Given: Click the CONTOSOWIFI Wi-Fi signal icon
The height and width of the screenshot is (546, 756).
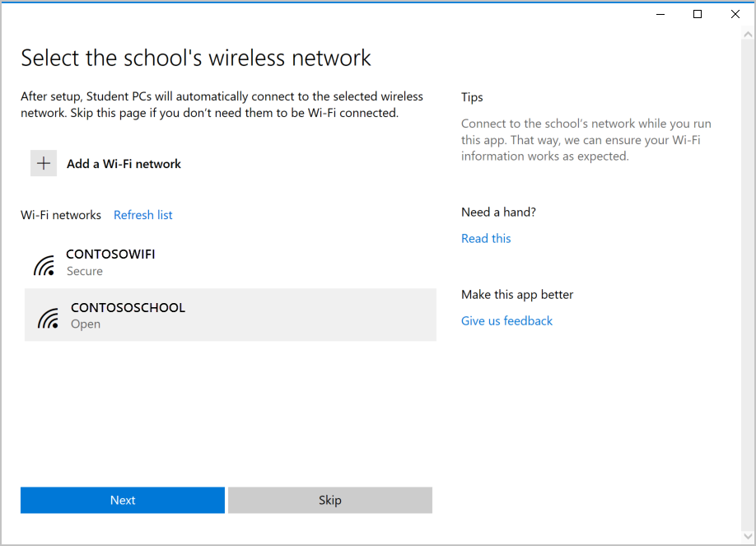Looking at the screenshot, I should point(44,264).
